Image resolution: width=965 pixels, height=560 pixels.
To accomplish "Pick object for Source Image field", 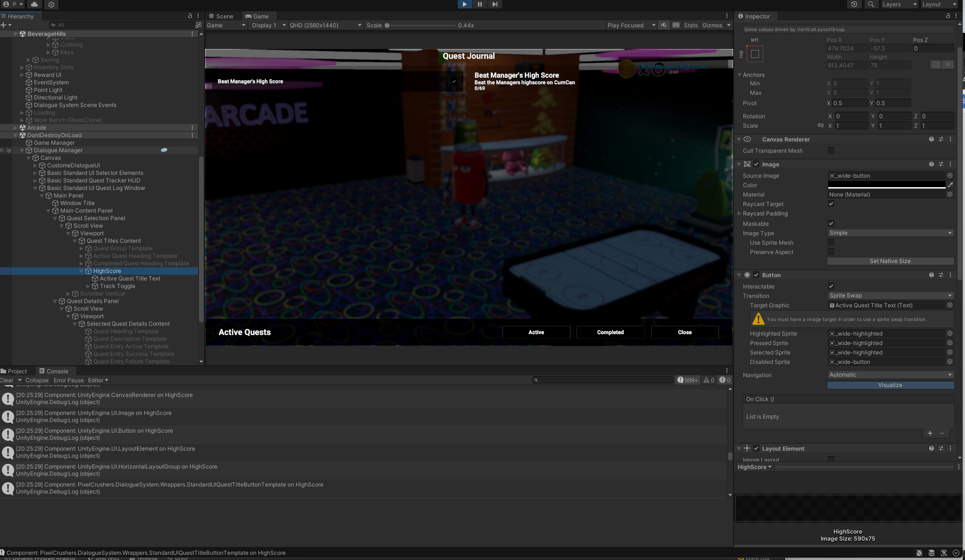I will (x=950, y=176).
